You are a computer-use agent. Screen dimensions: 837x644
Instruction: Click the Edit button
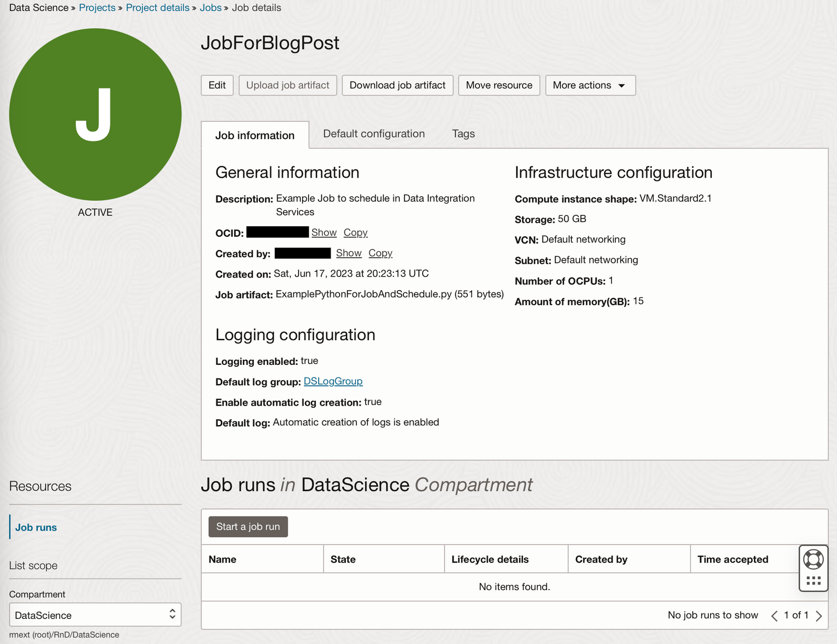(217, 85)
